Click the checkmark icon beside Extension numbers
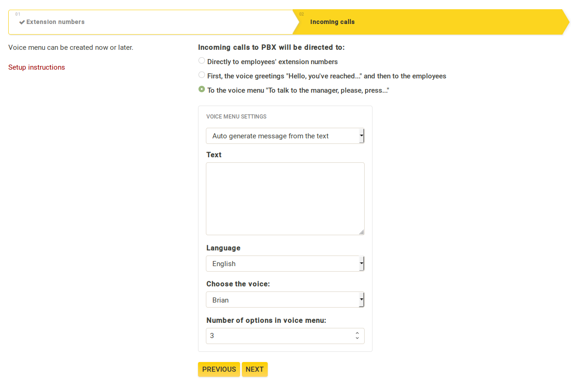Image resolution: width=571 pixels, height=392 pixels. tap(22, 22)
